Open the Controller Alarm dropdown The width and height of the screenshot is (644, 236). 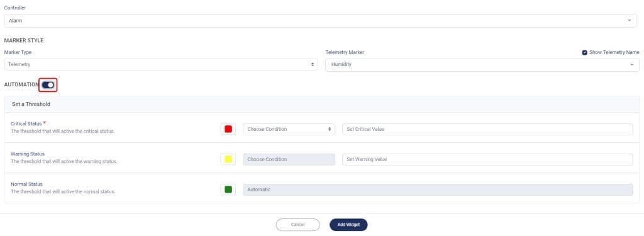(320, 21)
